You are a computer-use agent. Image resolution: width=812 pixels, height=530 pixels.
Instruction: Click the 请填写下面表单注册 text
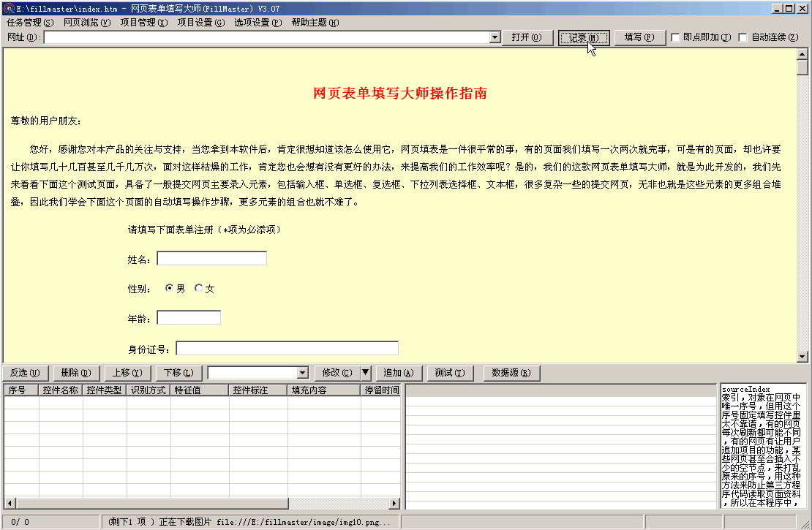point(171,230)
